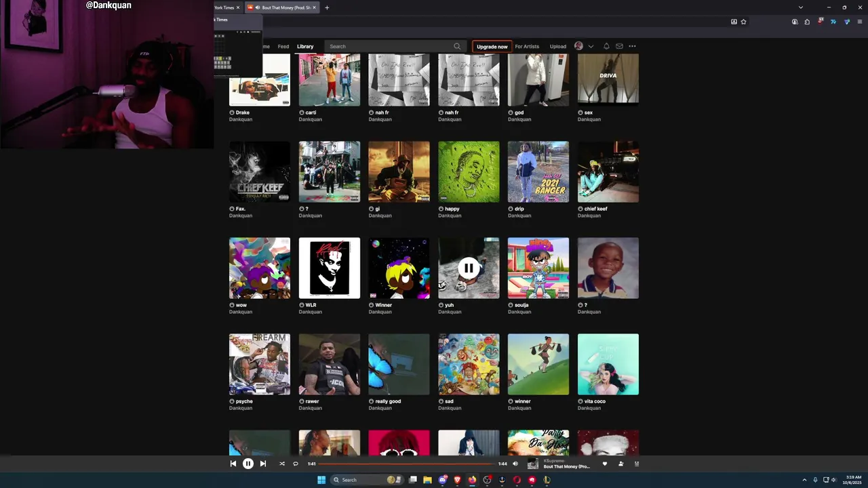Click the really good playlist title
Screen dimensions: 868x488
point(388,401)
